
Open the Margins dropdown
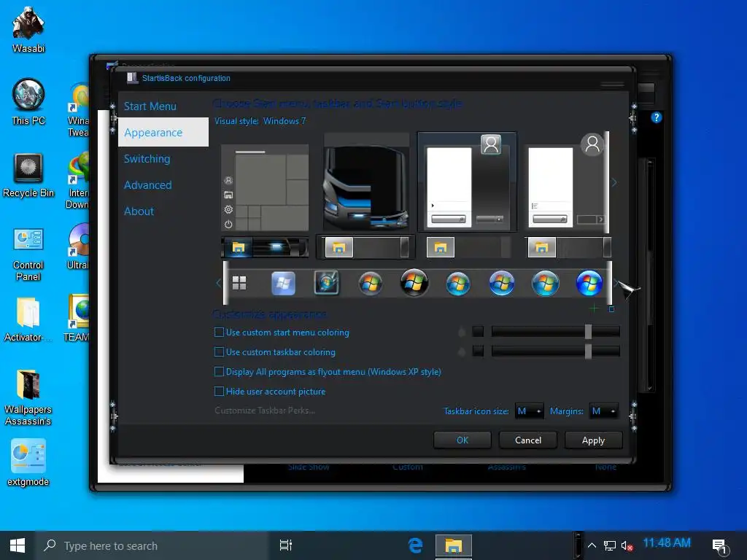pyautogui.click(x=603, y=411)
